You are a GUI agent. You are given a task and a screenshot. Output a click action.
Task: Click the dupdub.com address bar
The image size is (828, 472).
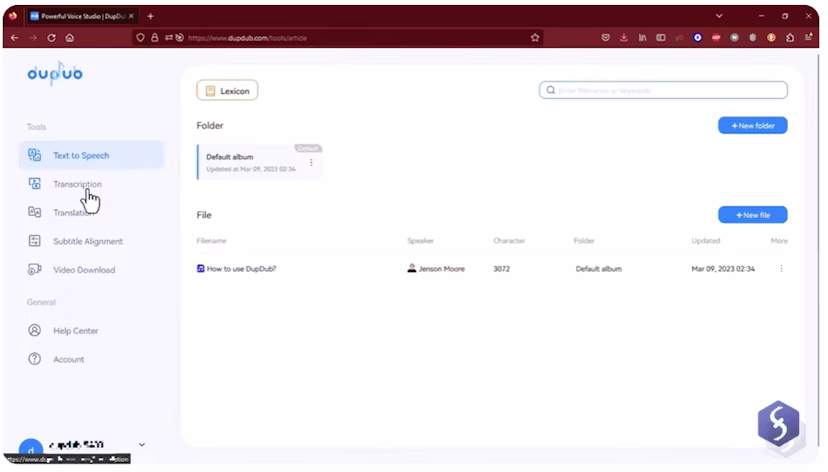(x=338, y=37)
